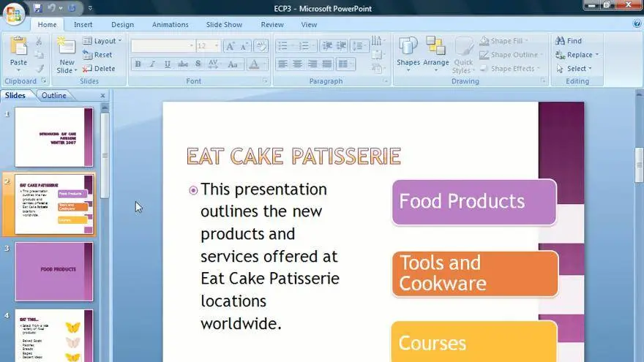
Task: Switch to the Slide Show tab
Action: coord(224,25)
